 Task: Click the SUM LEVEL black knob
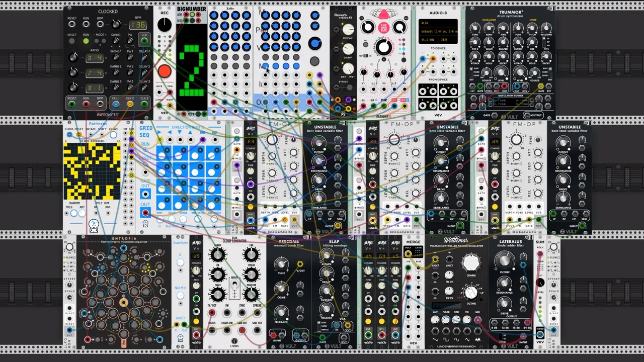click(x=540, y=283)
